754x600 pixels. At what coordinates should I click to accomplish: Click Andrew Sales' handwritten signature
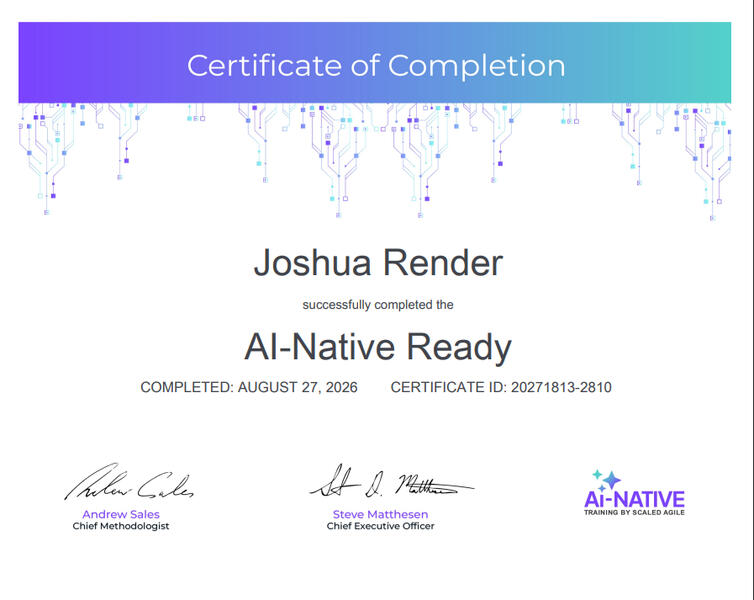click(x=129, y=483)
